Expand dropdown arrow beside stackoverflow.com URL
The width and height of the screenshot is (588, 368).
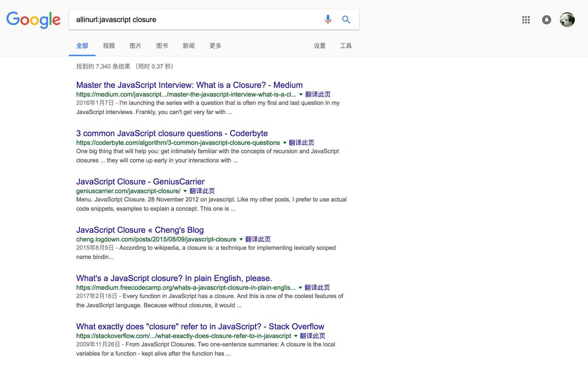(x=295, y=336)
